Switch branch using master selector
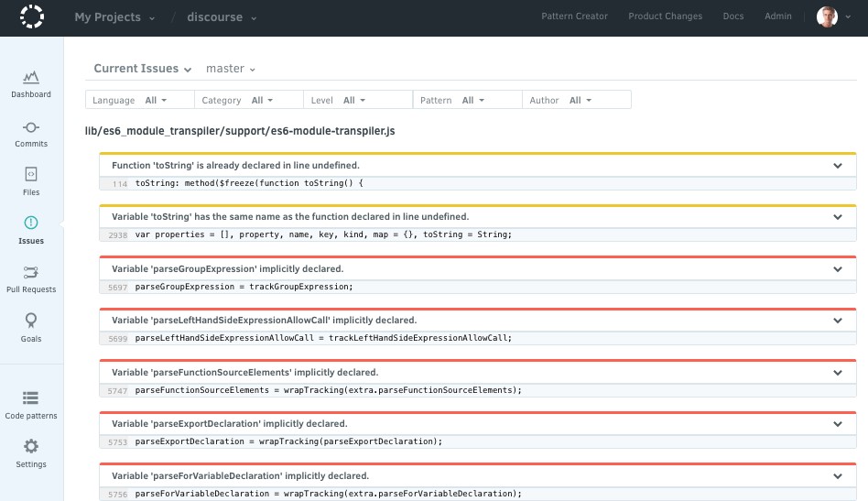This screenshot has width=868, height=501. point(231,69)
